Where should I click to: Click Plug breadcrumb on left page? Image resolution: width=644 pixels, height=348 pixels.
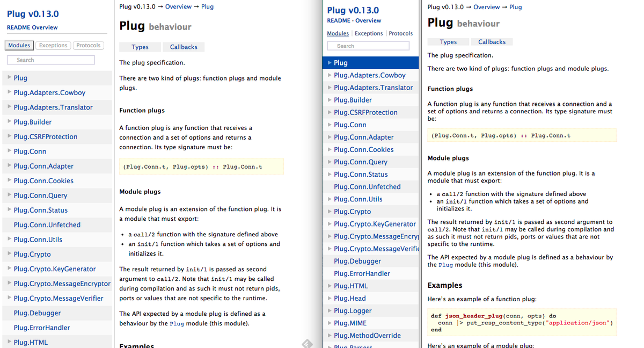click(207, 6)
